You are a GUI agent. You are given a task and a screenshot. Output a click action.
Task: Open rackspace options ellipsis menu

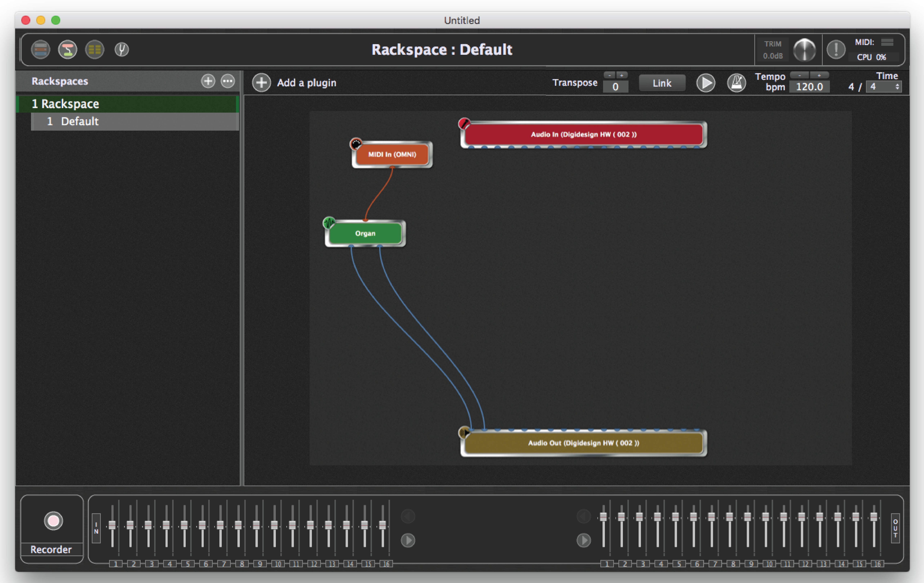click(228, 81)
